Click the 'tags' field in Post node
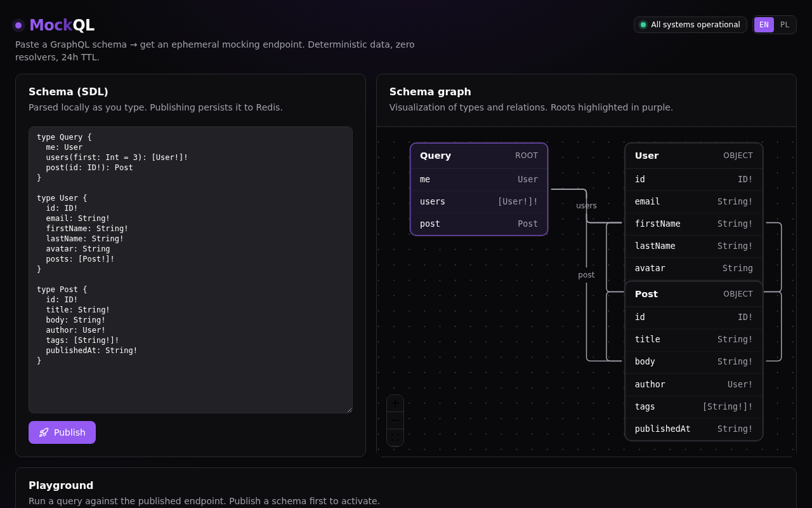 coord(694,407)
